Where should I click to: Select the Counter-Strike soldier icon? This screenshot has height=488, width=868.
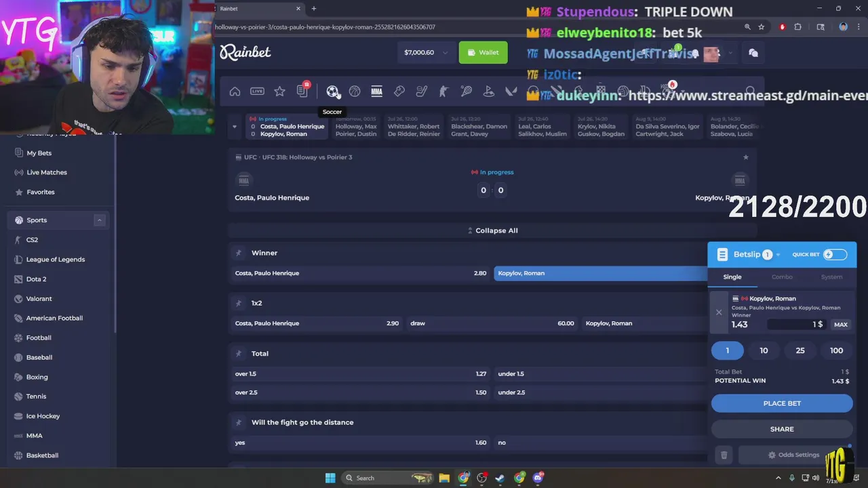pos(444,91)
